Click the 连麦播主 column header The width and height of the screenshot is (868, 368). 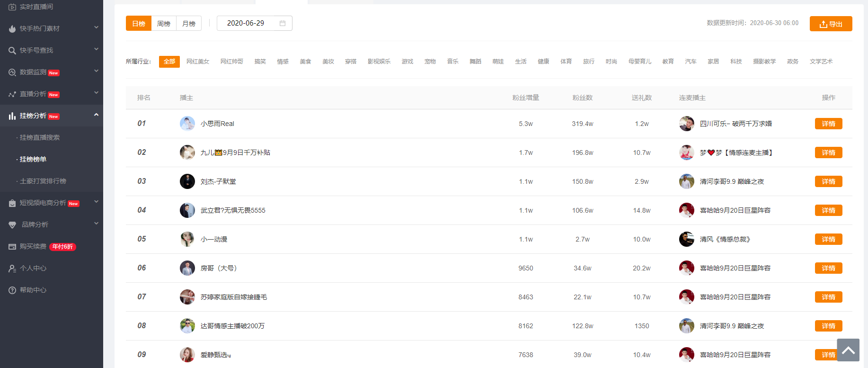pos(692,98)
